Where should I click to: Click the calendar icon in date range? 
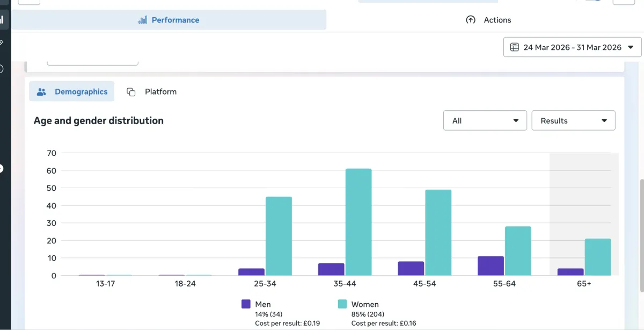click(514, 47)
